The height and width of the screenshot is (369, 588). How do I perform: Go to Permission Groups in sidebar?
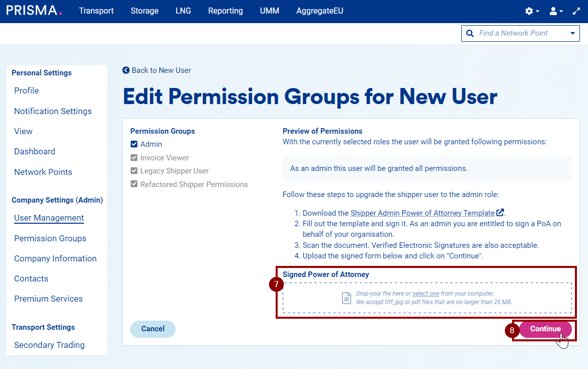50,238
